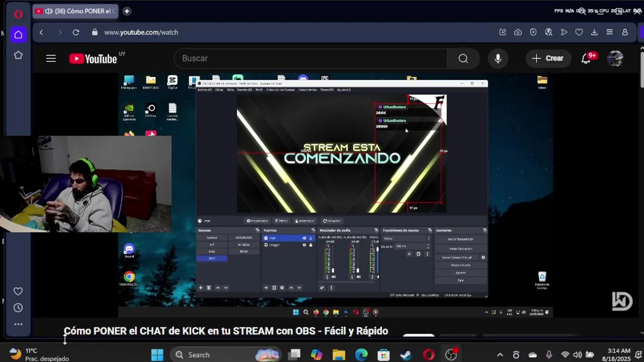Toggle visibility eye of Imagen source
Viewport: 644px width, 362px height.
click(304, 245)
